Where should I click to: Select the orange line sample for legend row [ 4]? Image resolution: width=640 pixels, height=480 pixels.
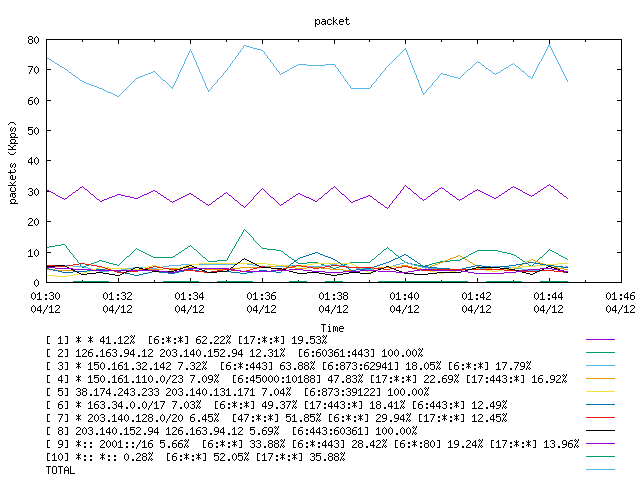tap(600, 379)
